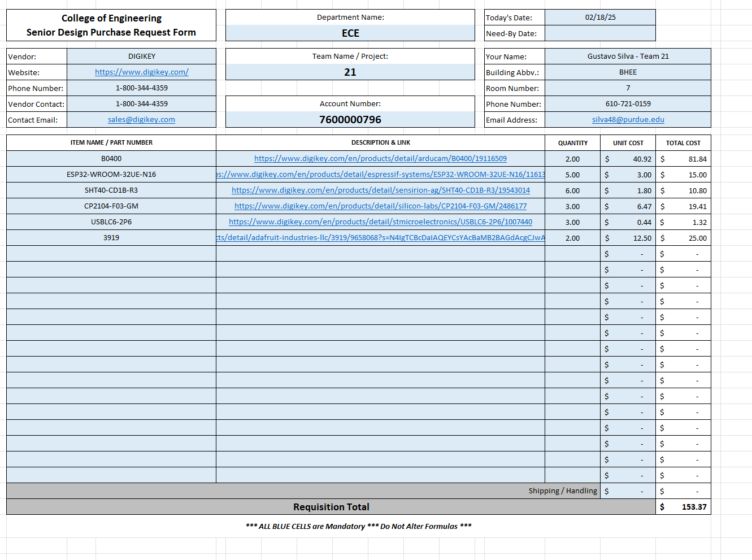Open the B0400 arducam product link

[x=380, y=159]
